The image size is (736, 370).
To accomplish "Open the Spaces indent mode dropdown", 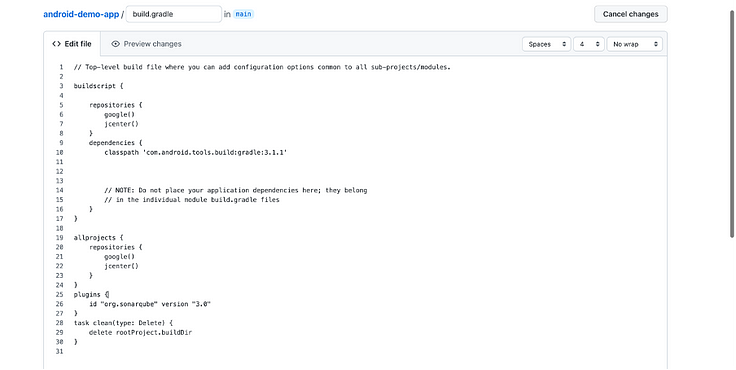I will pos(546,44).
